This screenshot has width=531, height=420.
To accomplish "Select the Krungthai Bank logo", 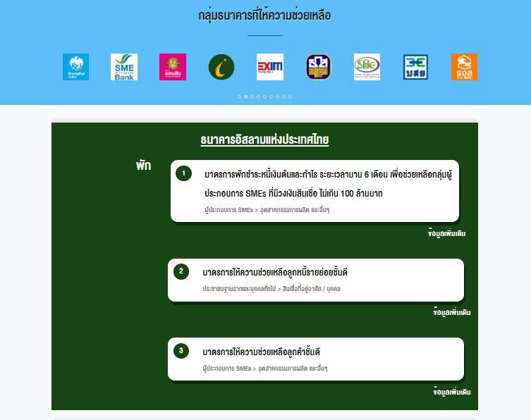I will point(75,67).
